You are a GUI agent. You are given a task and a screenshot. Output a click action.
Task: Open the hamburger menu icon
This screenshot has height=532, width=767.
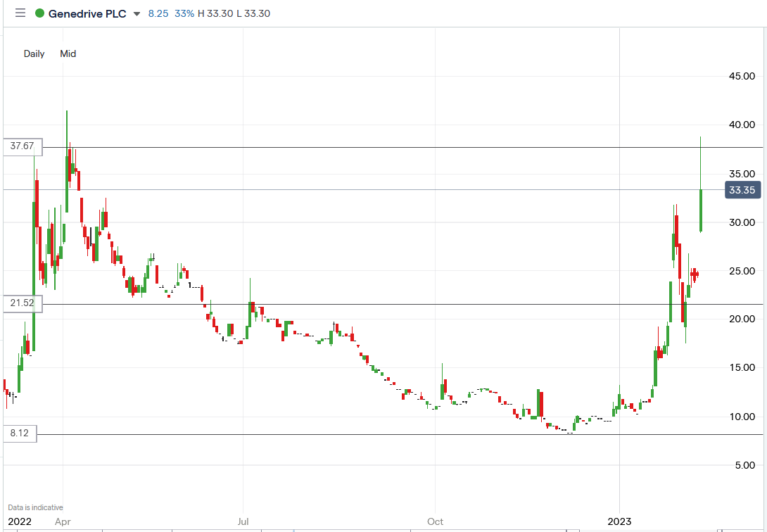tap(20, 13)
